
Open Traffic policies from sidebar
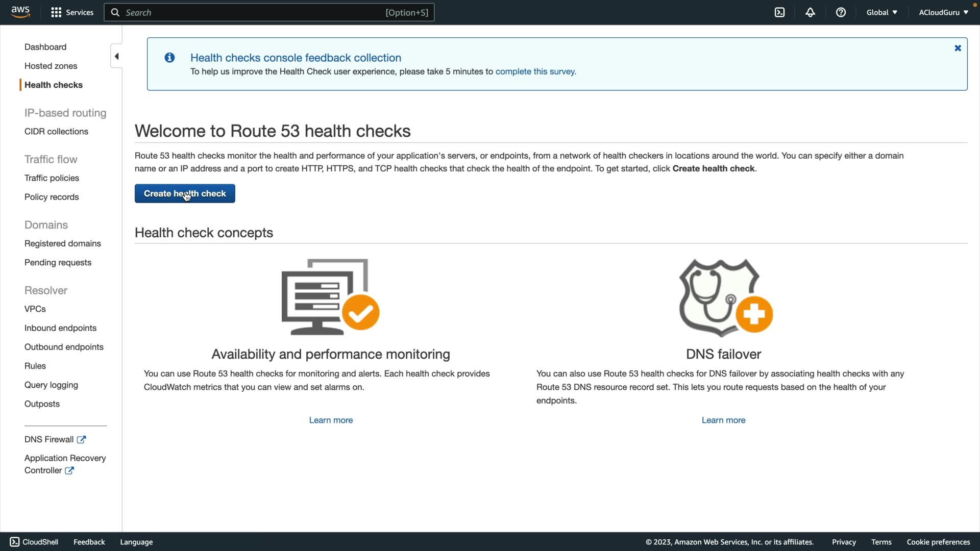pos(52,178)
